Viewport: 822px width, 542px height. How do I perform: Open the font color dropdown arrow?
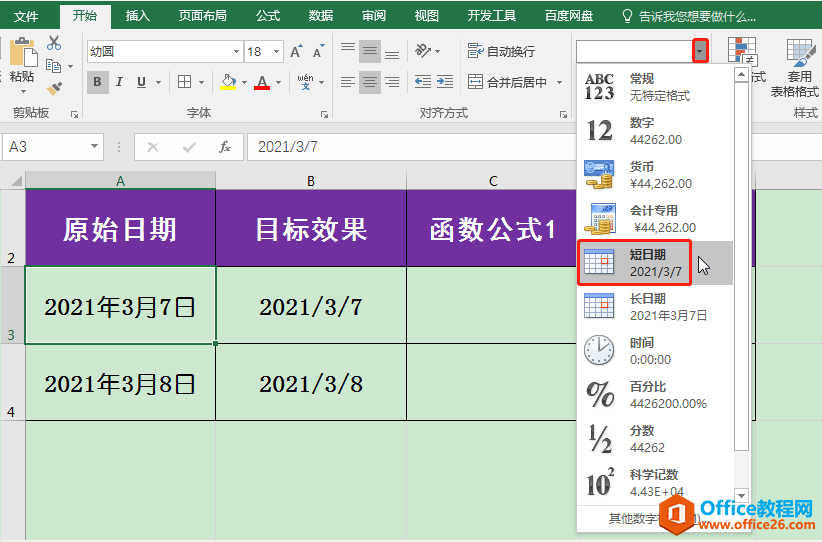tap(278, 82)
